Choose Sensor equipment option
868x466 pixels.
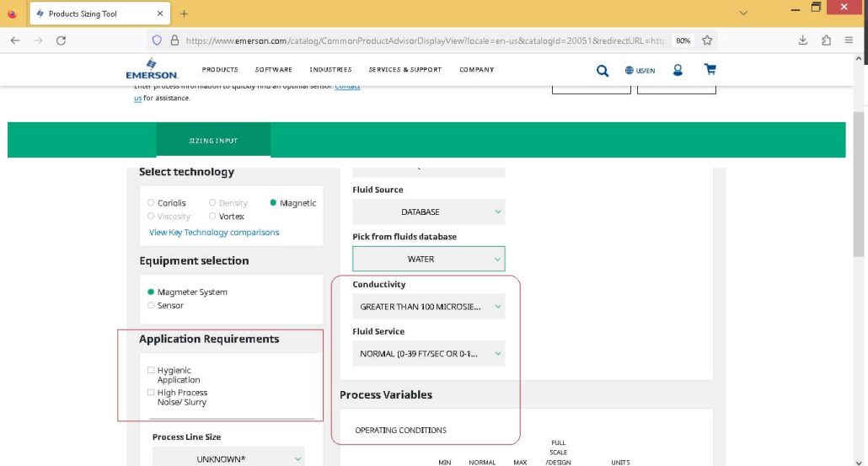[x=151, y=305]
